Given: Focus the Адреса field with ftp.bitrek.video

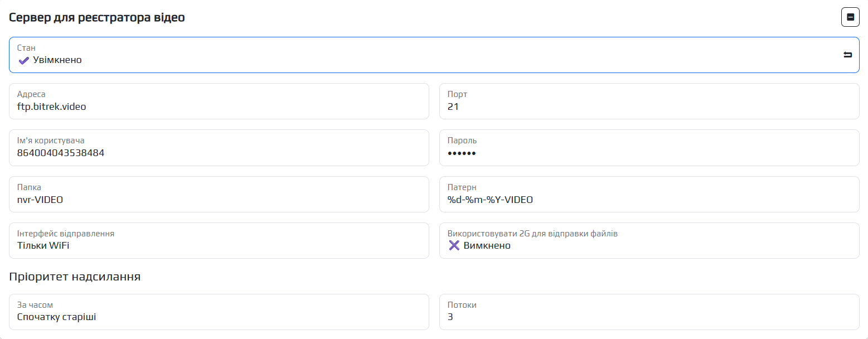Looking at the screenshot, I should (219, 106).
